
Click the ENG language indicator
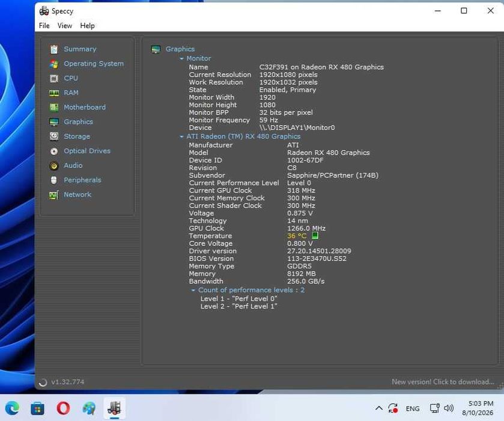(x=413, y=409)
